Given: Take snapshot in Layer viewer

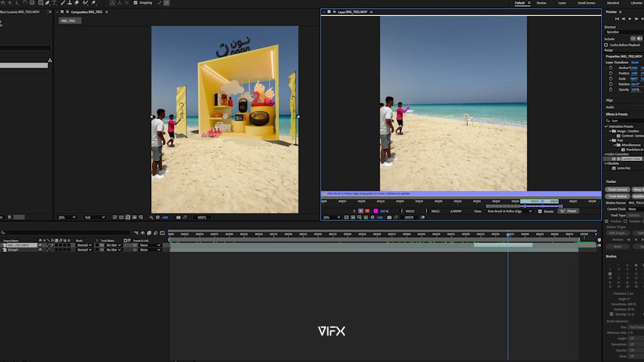Looking at the screenshot, I should coord(389,217).
